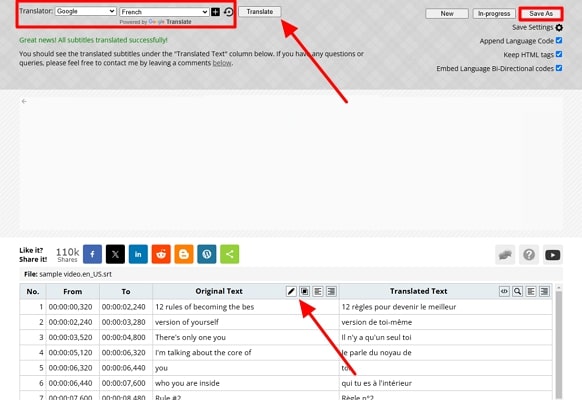Open the target language dropdown showing French
Image resolution: width=582 pixels, height=400 pixels.
click(164, 12)
